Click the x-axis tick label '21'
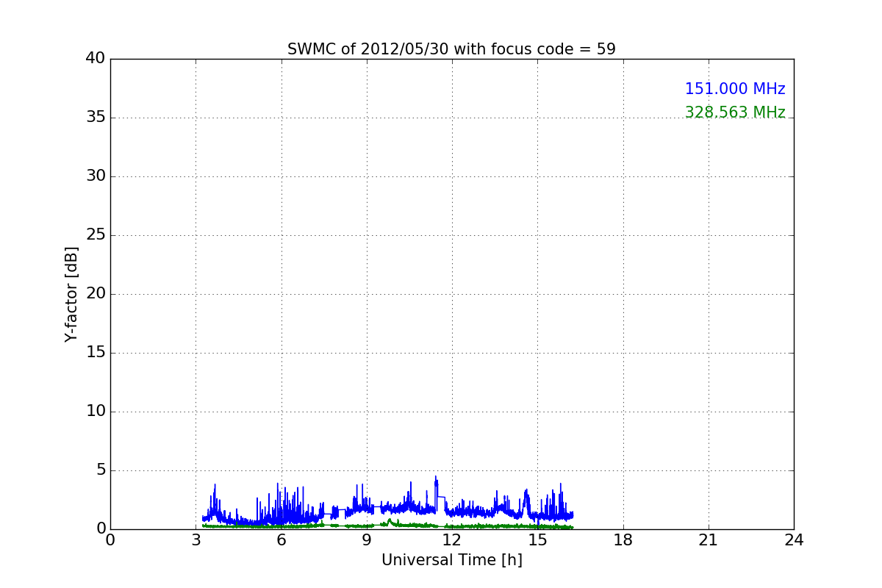This screenshot has width=882, height=588. 709,540
